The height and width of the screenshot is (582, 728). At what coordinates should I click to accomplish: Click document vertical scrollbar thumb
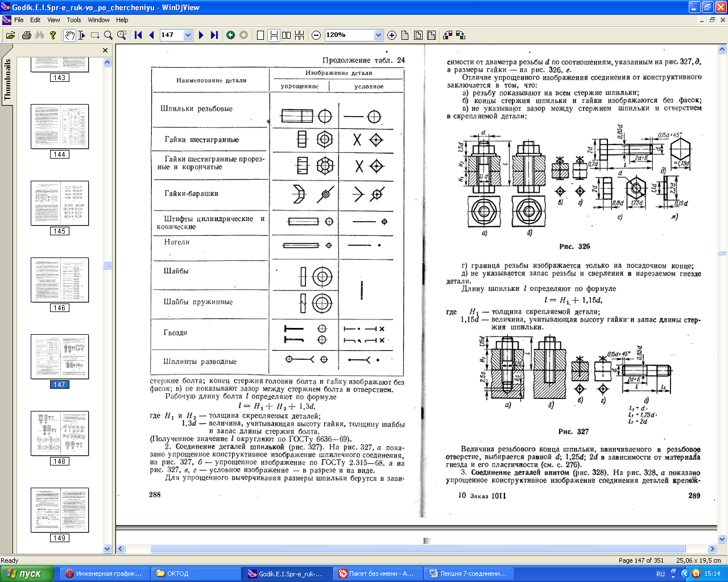pos(722,253)
